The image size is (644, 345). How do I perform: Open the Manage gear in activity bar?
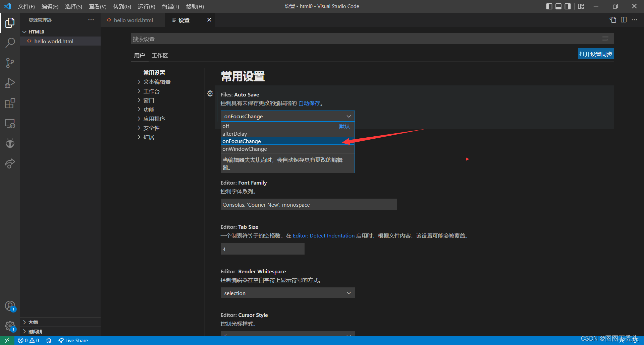(10, 326)
